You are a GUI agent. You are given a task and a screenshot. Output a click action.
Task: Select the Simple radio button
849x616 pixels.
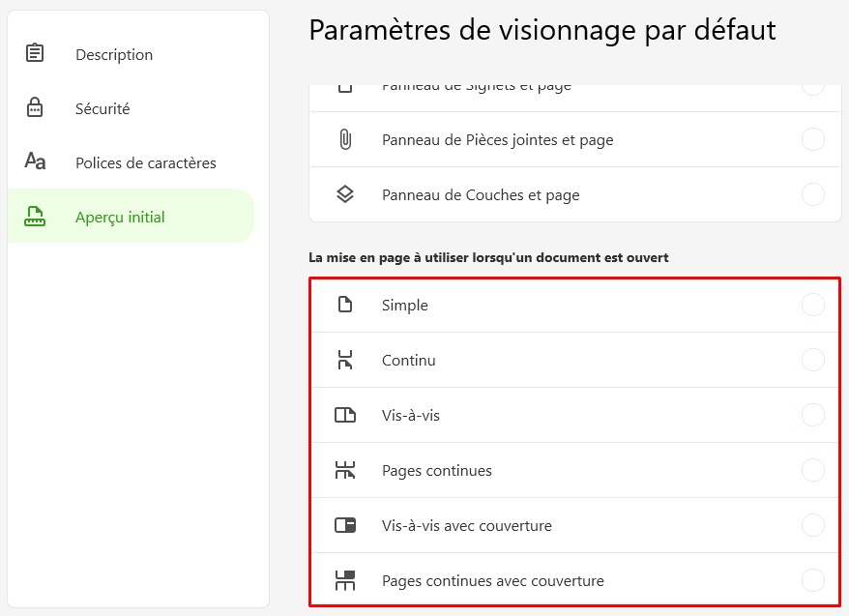(812, 305)
